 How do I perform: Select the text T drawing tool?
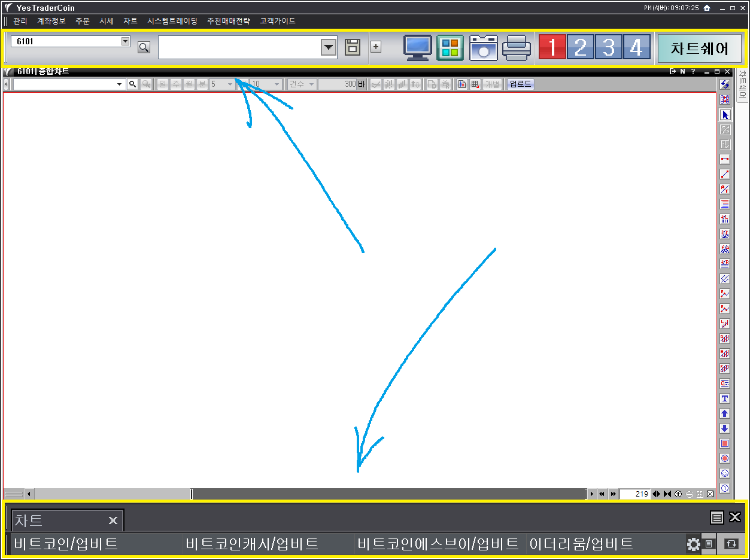click(725, 399)
